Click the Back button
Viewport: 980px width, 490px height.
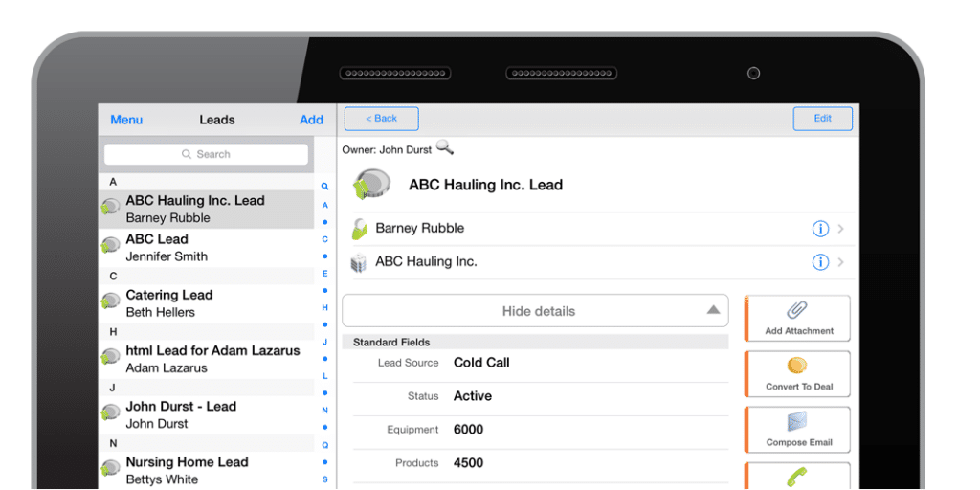[x=381, y=119]
